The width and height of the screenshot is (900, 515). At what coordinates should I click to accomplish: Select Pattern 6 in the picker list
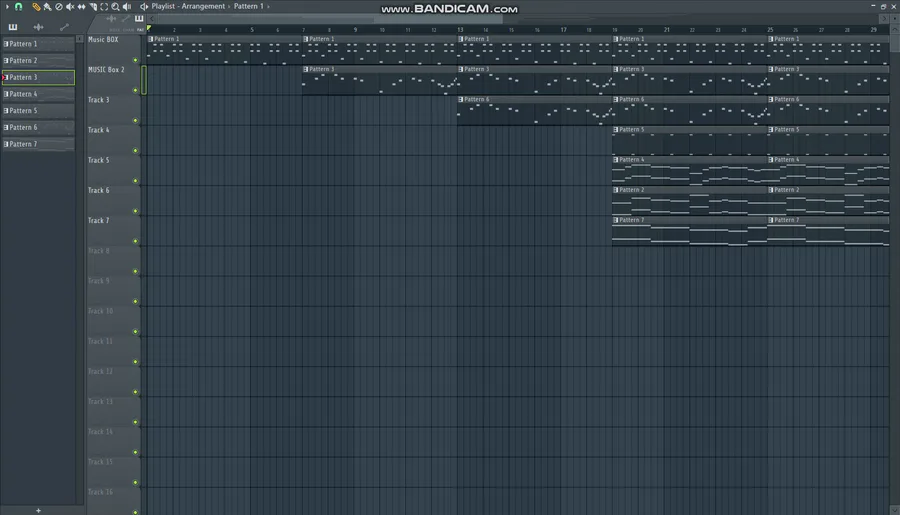(x=38, y=127)
